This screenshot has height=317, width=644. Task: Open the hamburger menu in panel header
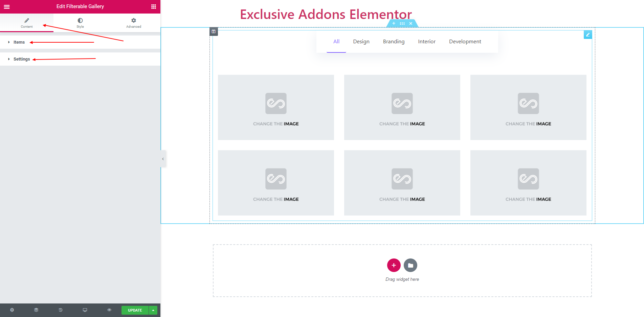point(7,6)
